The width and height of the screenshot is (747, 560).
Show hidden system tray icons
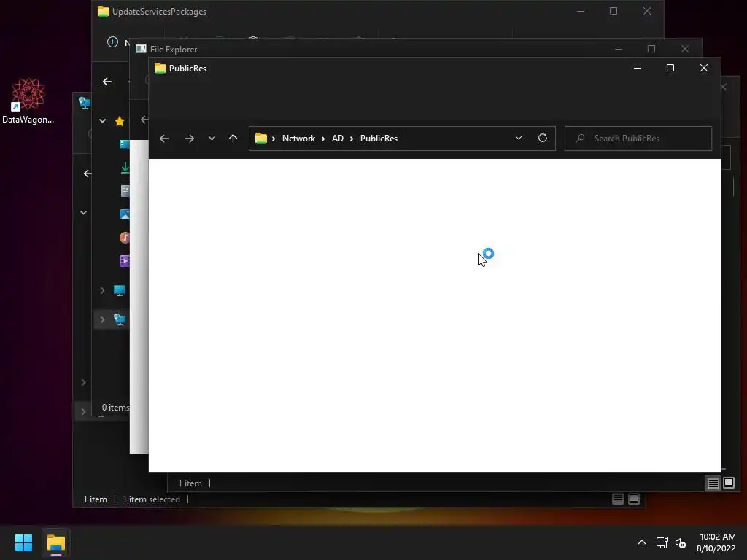click(x=642, y=542)
